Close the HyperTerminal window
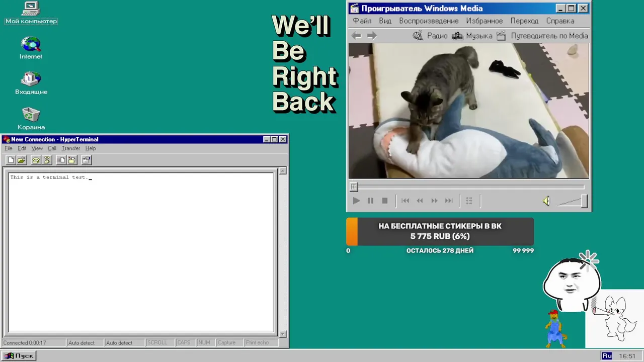This screenshot has height=362, width=644. (283, 140)
